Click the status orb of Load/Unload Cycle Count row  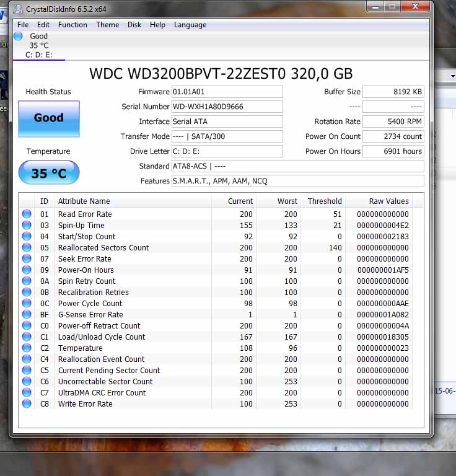click(27, 337)
